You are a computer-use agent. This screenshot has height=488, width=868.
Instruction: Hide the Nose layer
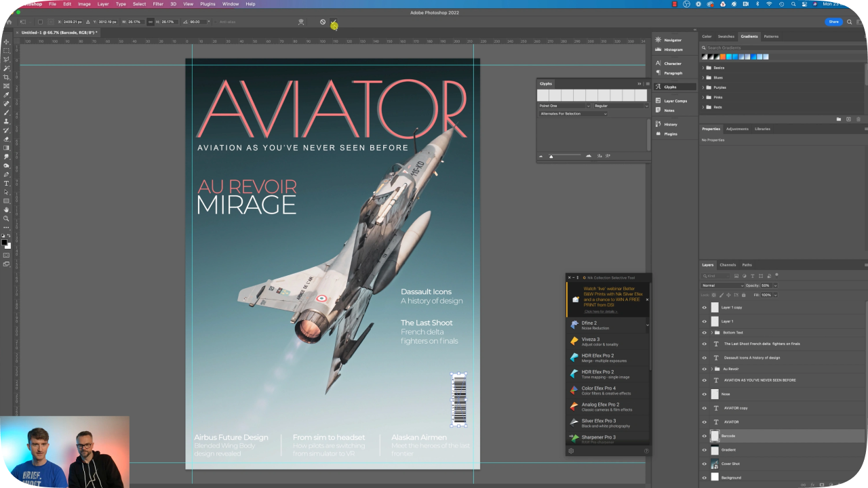(x=704, y=394)
